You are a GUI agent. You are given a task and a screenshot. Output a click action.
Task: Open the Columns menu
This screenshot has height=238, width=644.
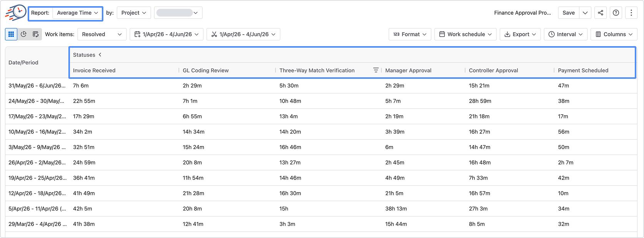(x=614, y=34)
